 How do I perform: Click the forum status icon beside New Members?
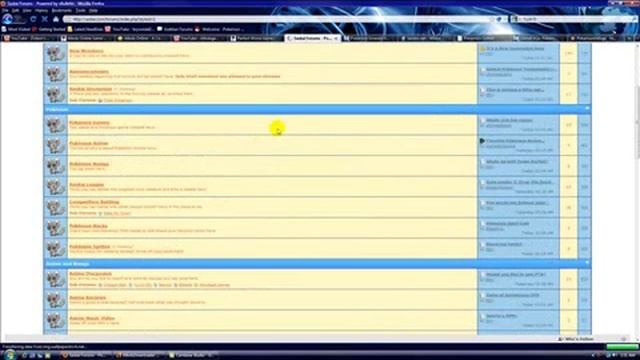click(x=56, y=53)
